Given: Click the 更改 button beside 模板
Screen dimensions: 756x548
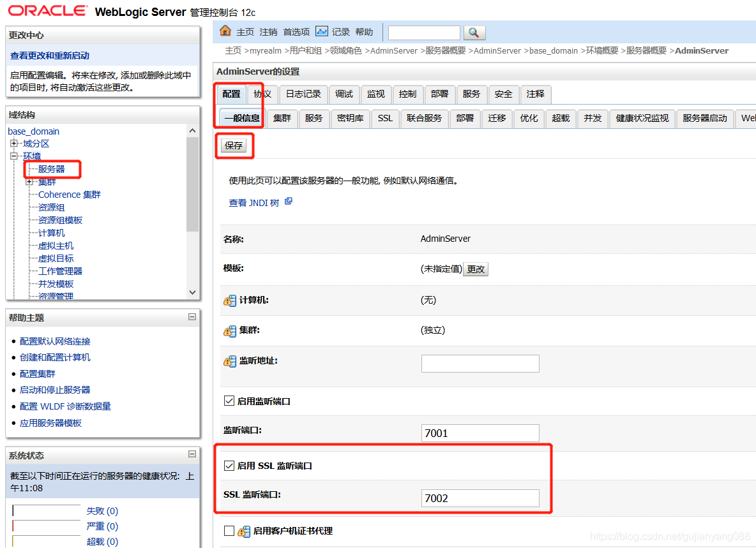Looking at the screenshot, I should (x=476, y=269).
